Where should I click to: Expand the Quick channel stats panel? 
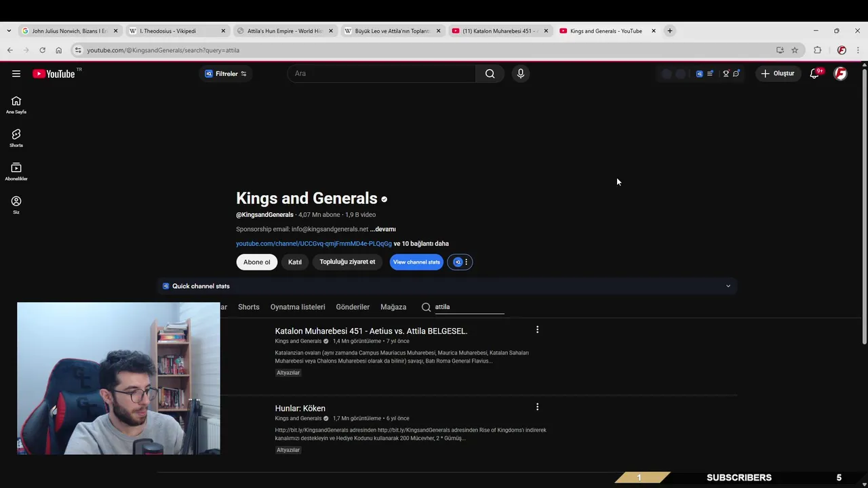coord(728,286)
